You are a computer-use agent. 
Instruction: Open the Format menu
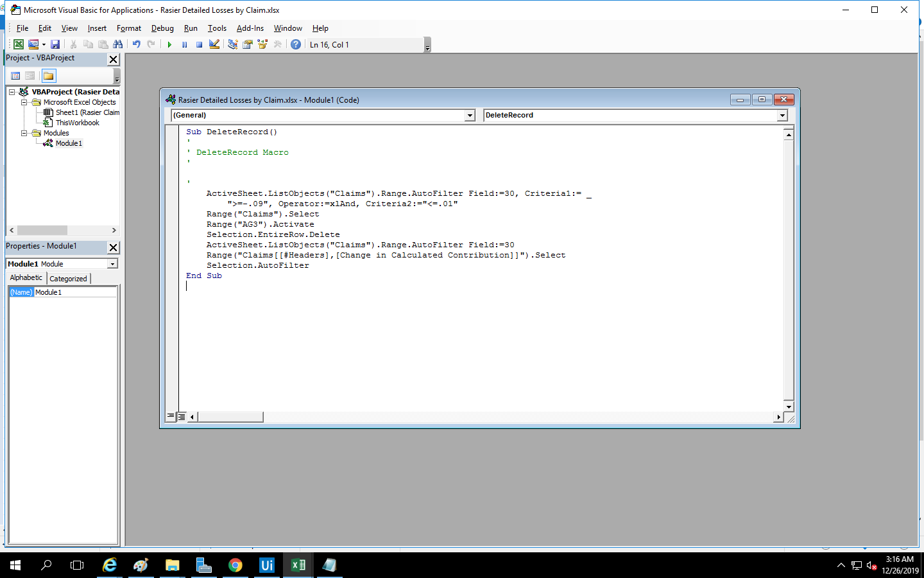pyautogui.click(x=129, y=28)
